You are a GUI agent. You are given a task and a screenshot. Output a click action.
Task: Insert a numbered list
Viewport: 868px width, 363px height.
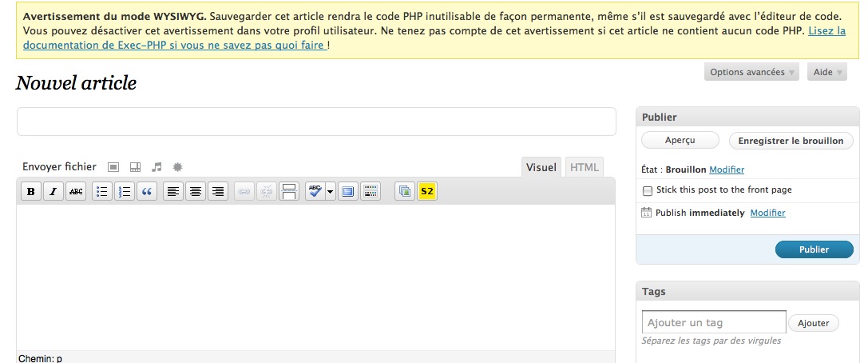125,191
